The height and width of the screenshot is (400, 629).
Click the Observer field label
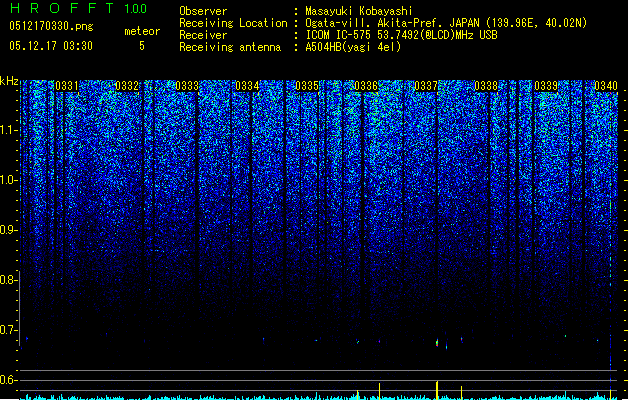coord(203,11)
